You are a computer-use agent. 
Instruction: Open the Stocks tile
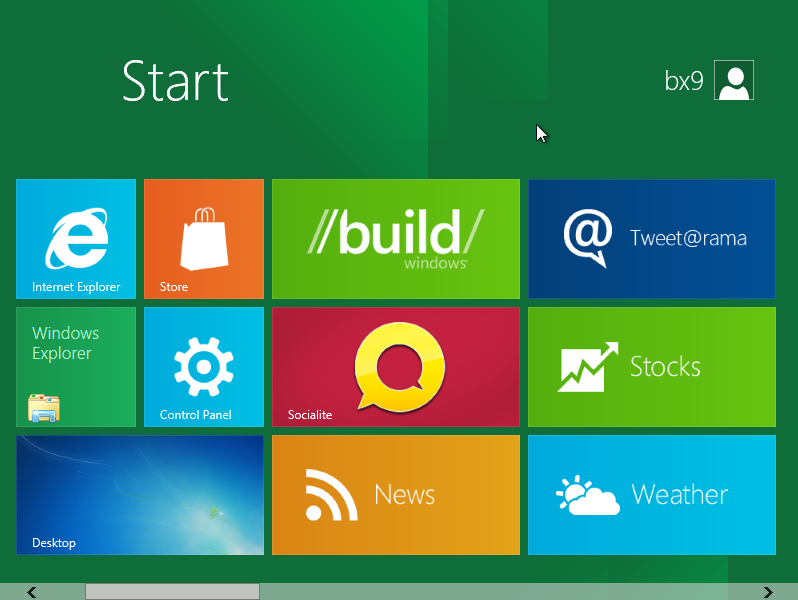652,367
